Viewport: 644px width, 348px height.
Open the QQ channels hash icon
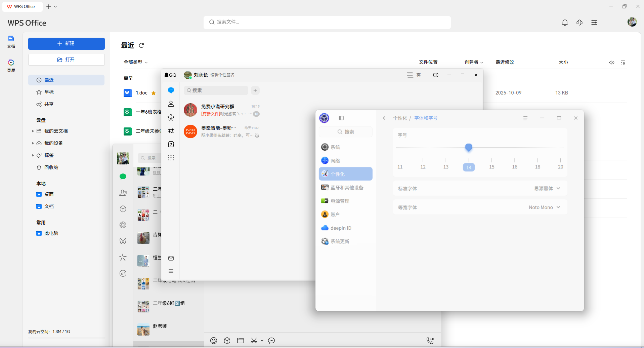pos(171,130)
